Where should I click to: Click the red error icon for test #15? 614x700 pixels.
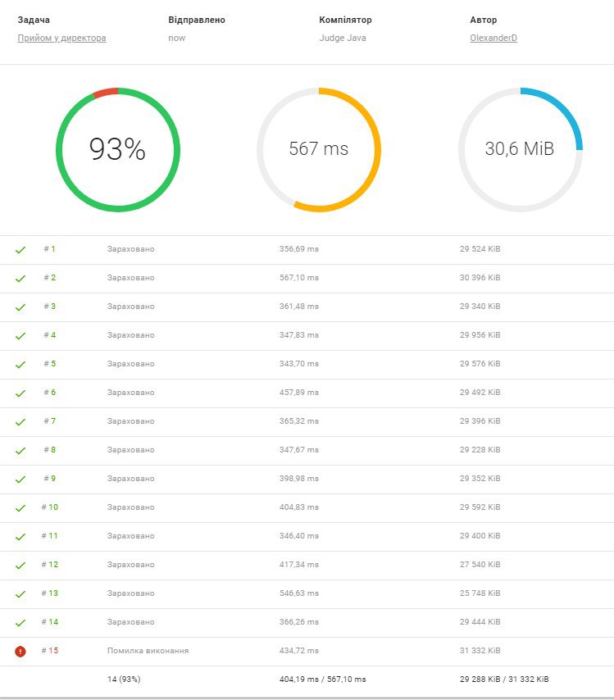click(x=20, y=652)
